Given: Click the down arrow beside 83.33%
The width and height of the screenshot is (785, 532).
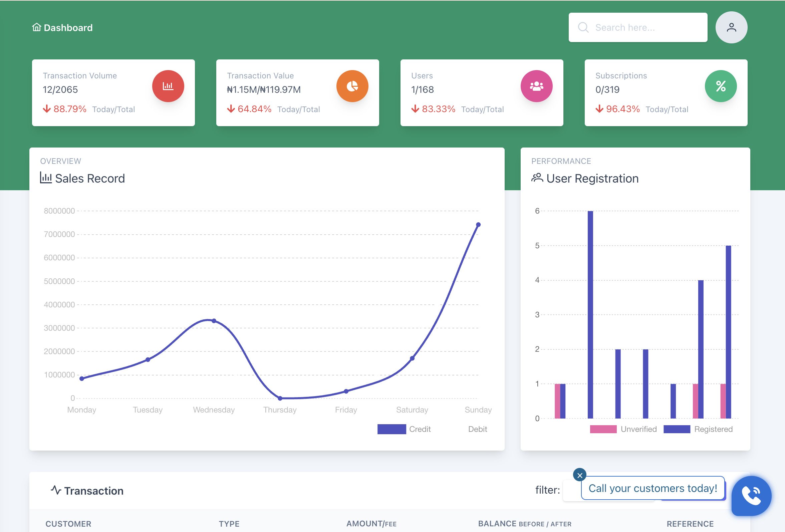Looking at the screenshot, I should pos(415,109).
